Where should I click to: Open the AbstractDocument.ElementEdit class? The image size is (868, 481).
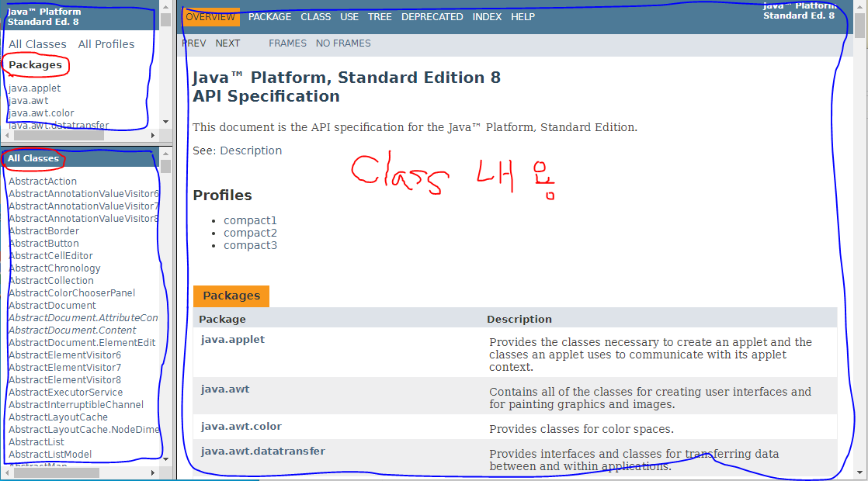point(82,343)
